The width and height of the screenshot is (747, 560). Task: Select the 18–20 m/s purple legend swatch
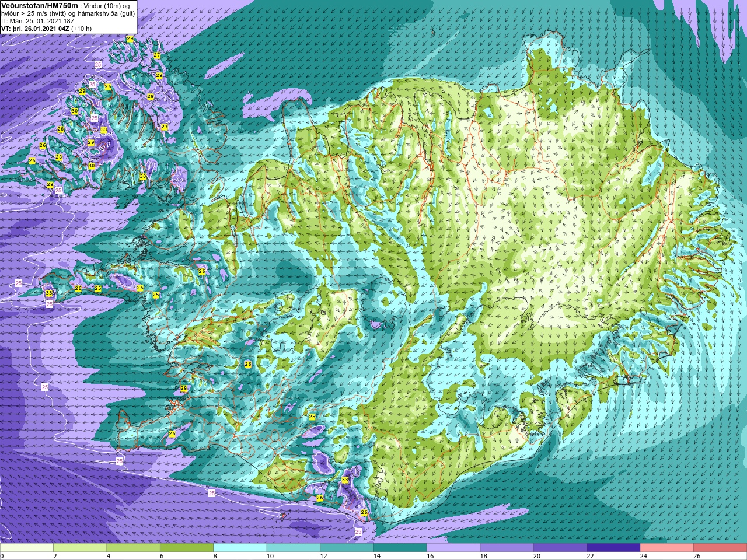click(507, 548)
